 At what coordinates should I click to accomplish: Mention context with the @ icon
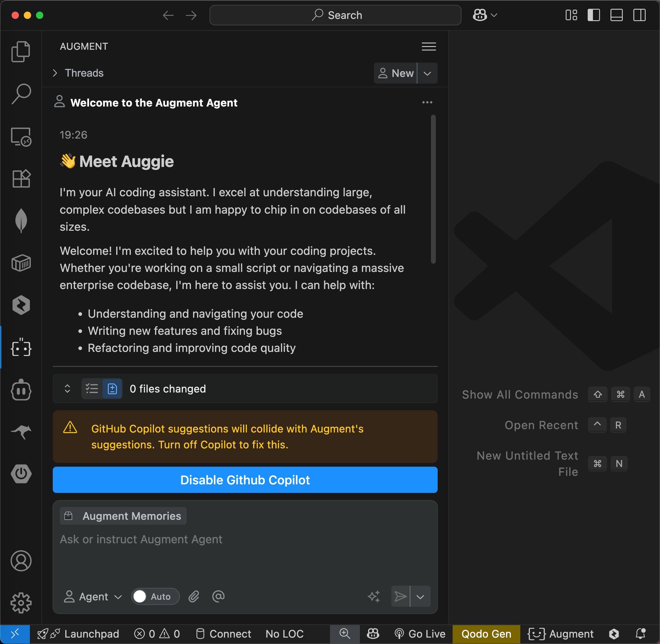tap(218, 597)
